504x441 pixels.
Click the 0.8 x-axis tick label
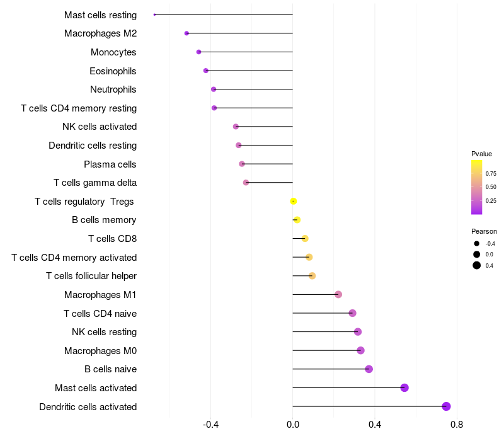457,425
